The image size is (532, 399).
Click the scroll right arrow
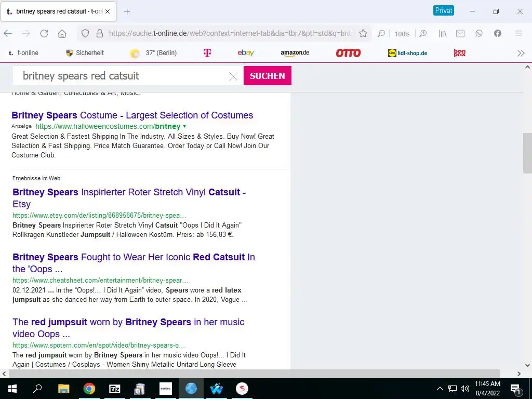[x=519, y=374]
